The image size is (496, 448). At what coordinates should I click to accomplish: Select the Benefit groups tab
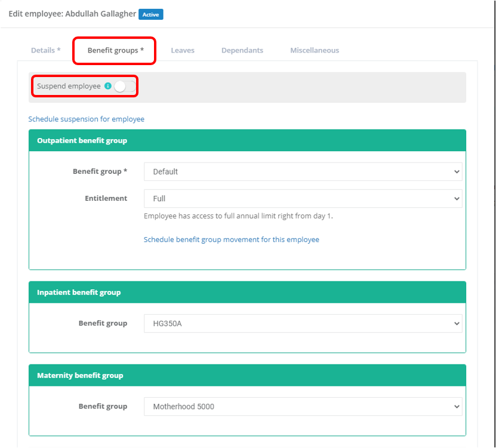[x=115, y=51]
